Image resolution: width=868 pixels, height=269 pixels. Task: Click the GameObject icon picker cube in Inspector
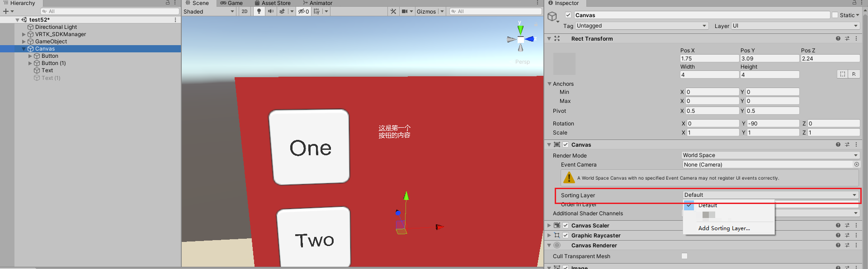tap(552, 17)
